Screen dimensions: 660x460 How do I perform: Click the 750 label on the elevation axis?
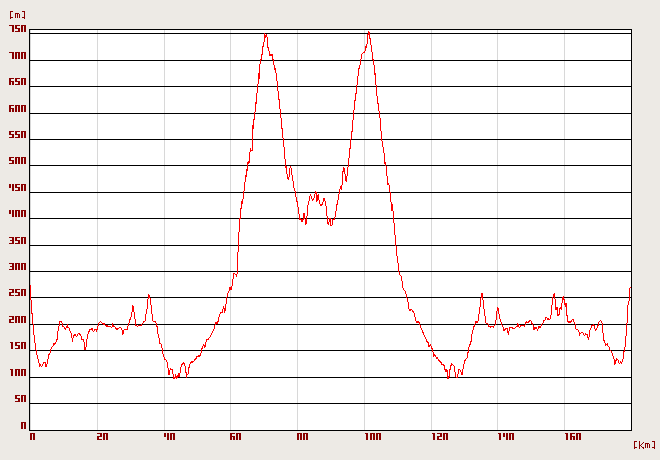pos(17,30)
